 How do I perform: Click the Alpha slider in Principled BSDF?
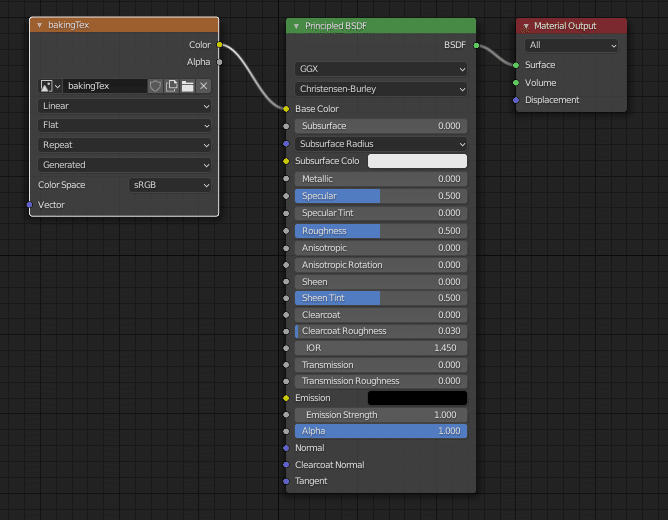coord(381,431)
